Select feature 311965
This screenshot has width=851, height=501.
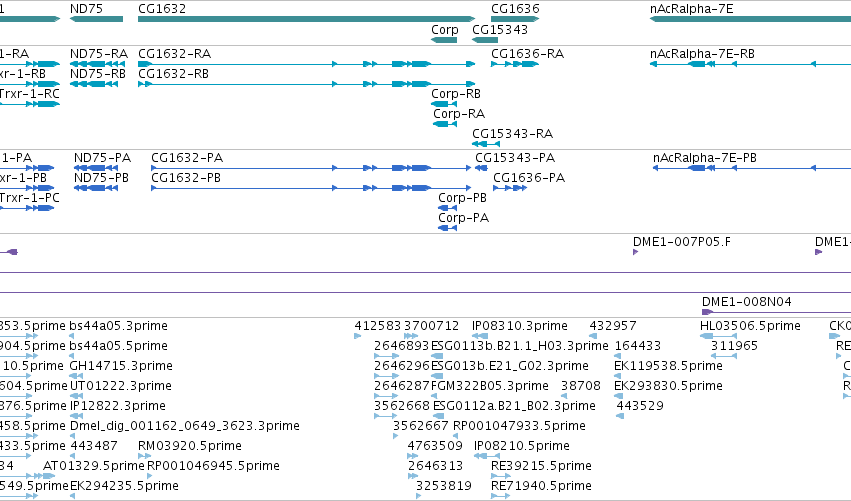734,346
